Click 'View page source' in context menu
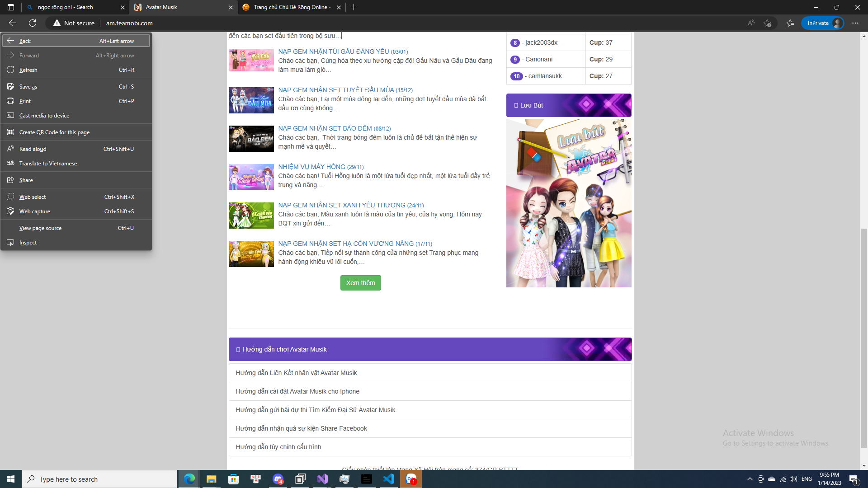 tap(40, 228)
